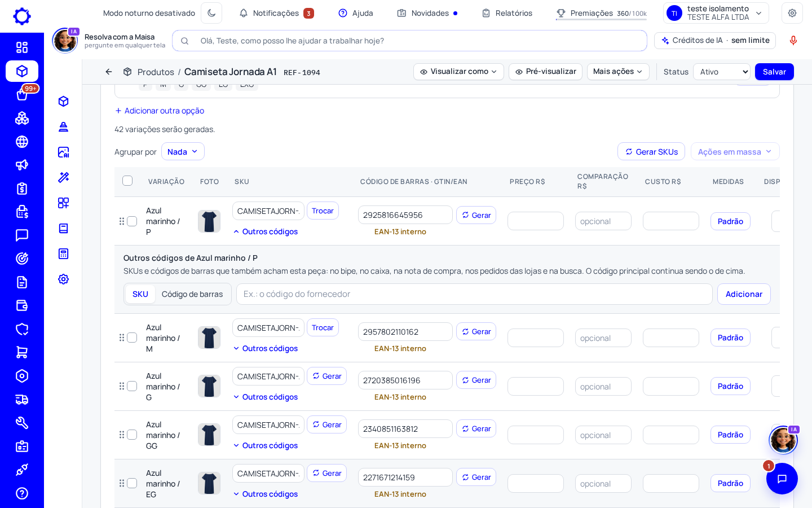The image size is (812, 508).
Task: Open dashboard grid icon in blue sidebar
Action: click(x=22, y=47)
